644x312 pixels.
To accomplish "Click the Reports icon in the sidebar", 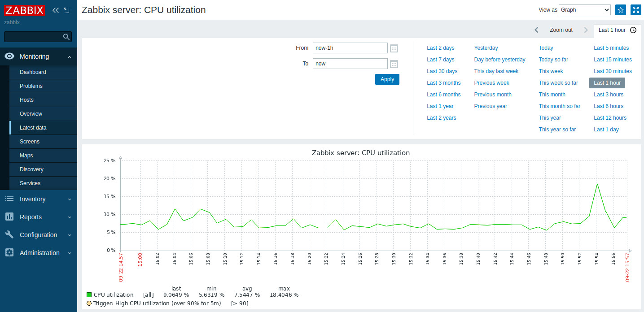I will click(x=9, y=217).
